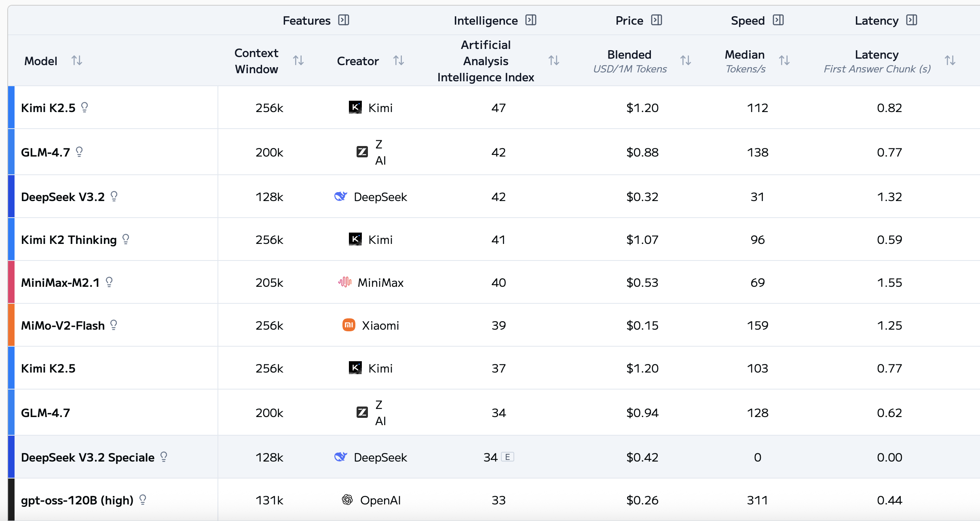Click the "1.55" latency value
Image resolution: width=980 pixels, height=521 pixels.
point(889,283)
